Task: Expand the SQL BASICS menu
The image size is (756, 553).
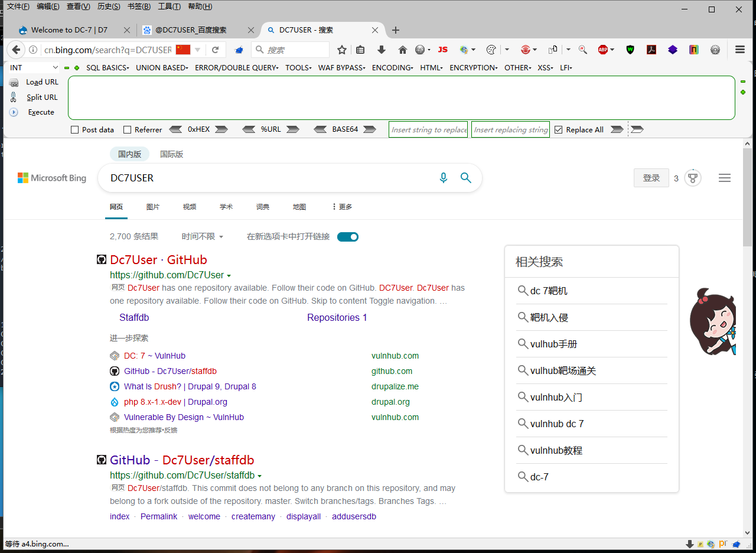Action: pos(107,68)
